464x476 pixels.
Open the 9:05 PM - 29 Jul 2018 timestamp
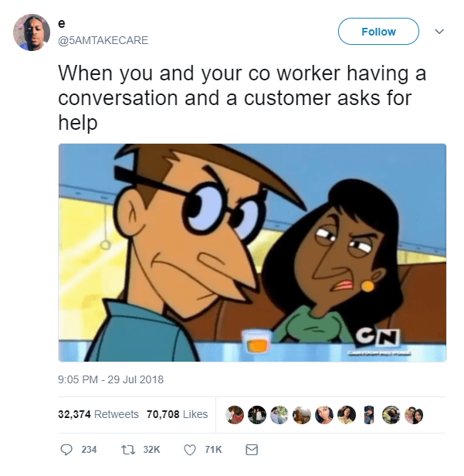coord(110,379)
